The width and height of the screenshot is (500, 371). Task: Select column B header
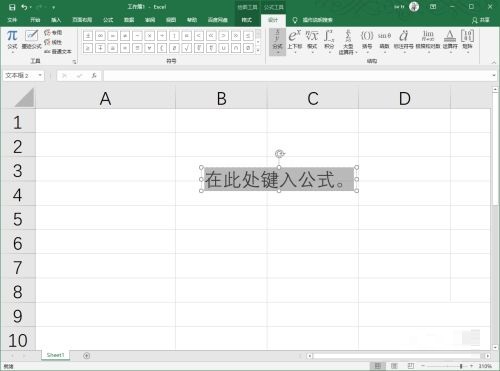221,98
